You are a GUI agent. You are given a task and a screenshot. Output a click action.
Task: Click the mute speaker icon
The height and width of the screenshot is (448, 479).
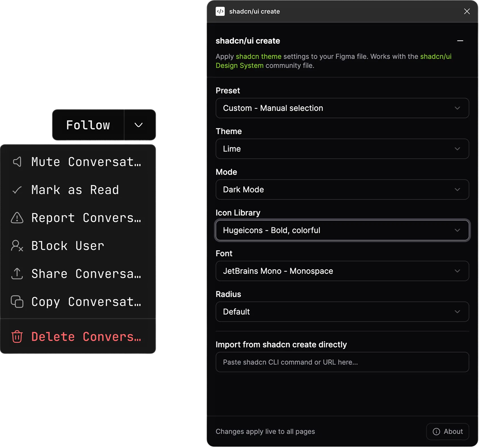point(17,162)
